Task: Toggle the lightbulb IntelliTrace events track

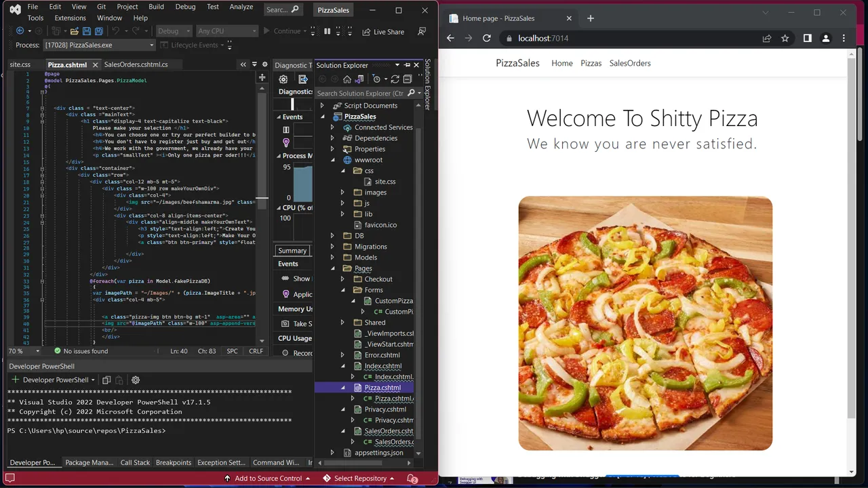Action: pos(286,143)
